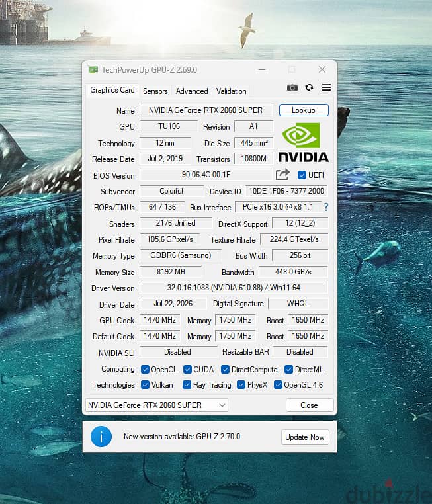Click the Bus Interface question mark
Screen dimensions: 432x504
tap(326, 207)
